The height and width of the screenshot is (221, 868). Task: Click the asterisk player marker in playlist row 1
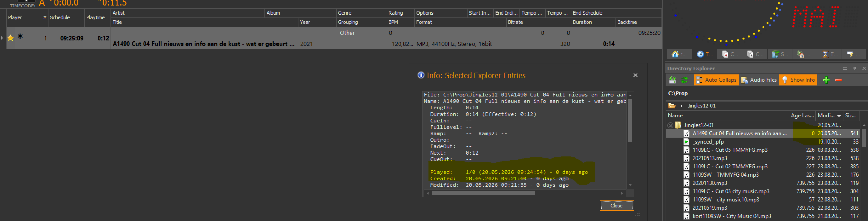coord(20,37)
